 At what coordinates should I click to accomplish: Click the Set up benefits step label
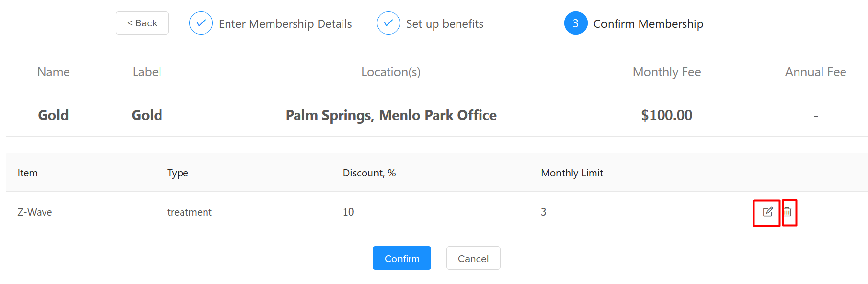pyautogui.click(x=445, y=23)
